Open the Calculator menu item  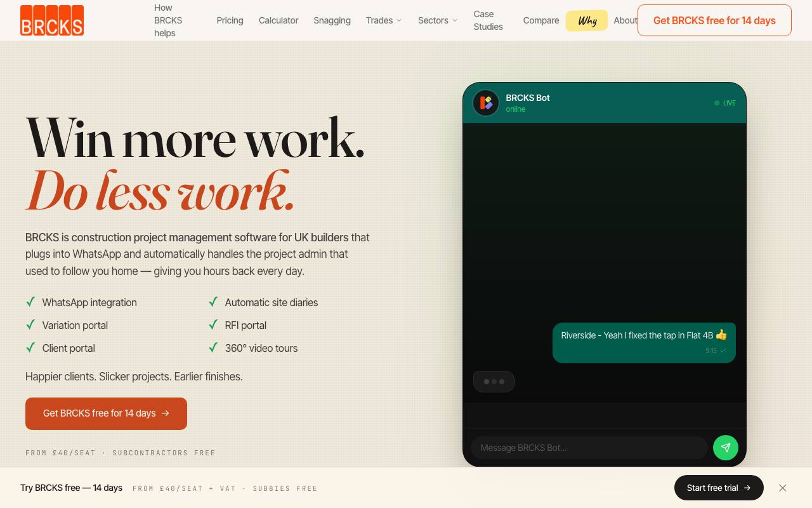coord(278,20)
